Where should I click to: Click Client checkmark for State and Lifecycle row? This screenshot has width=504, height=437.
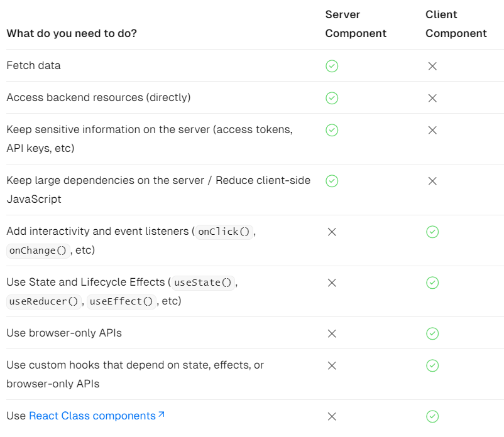coord(432,283)
